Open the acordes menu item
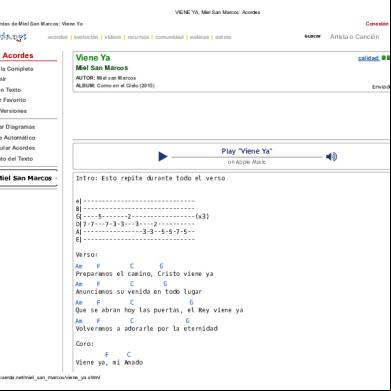Screen dimensions: 391x391 point(58,37)
